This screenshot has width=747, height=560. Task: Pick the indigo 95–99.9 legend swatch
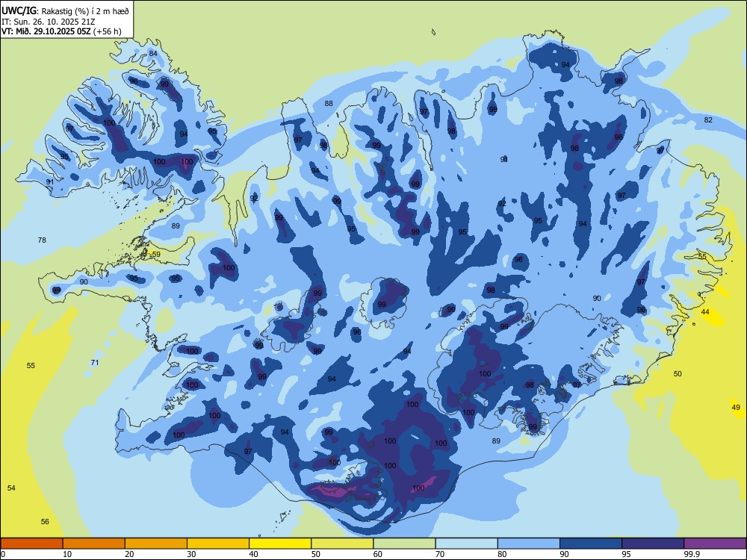(653, 544)
